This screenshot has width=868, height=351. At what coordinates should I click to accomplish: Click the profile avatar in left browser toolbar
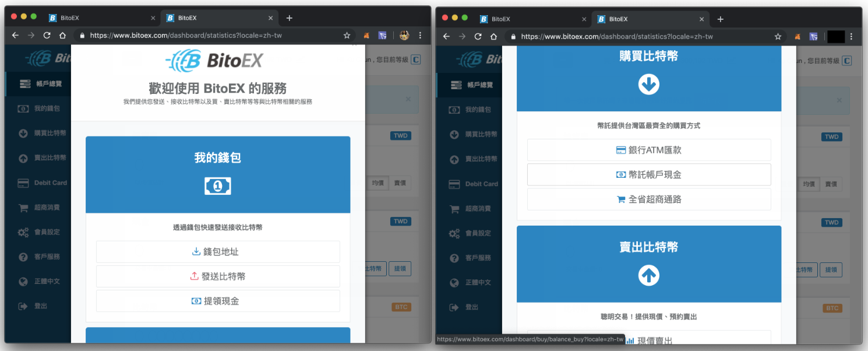pos(404,36)
